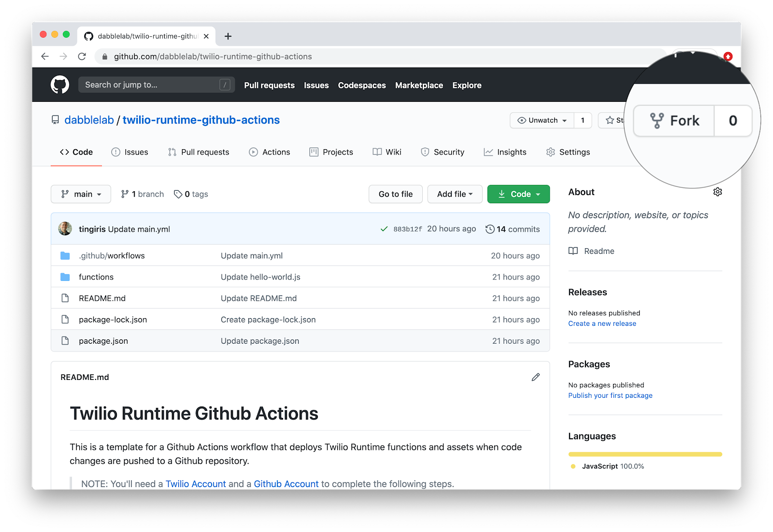Screen dimensions: 773x532
Task: Click the browser address bar URL
Action: coord(213,56)
